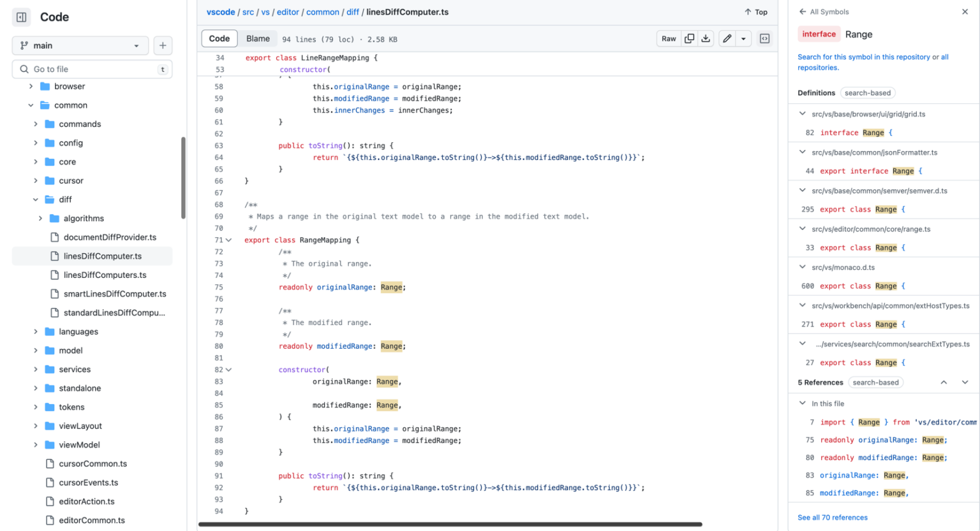
Task: Click the file tree vertical scrollbar
Action: [183, 178]
